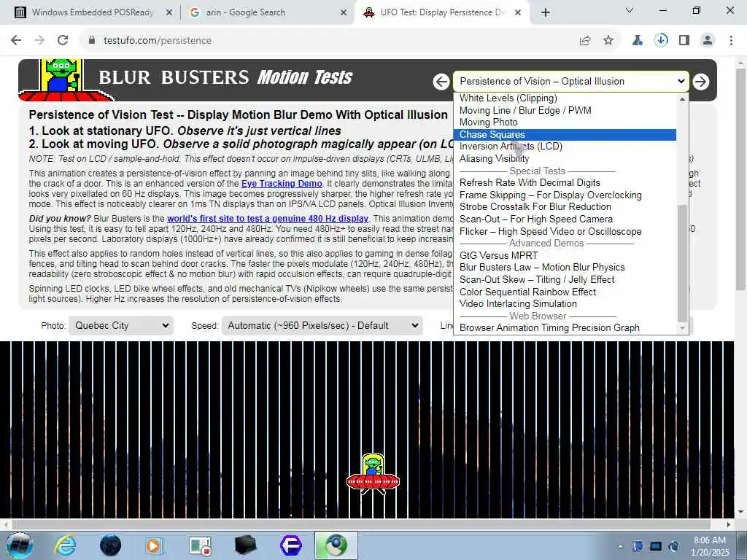This screenshot has height=560, width=747.
Task: Choose GtG Versus MPRT
Action: point(565,256)
